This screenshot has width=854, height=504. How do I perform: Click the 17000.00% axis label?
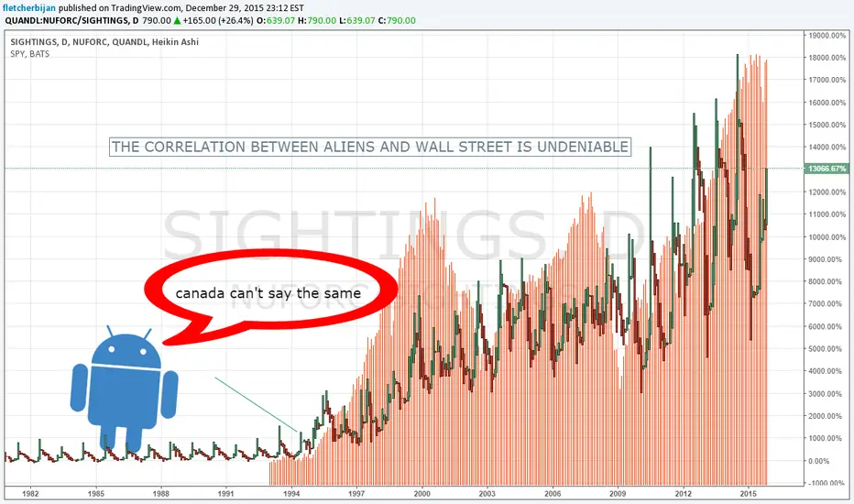coord(827,80)
